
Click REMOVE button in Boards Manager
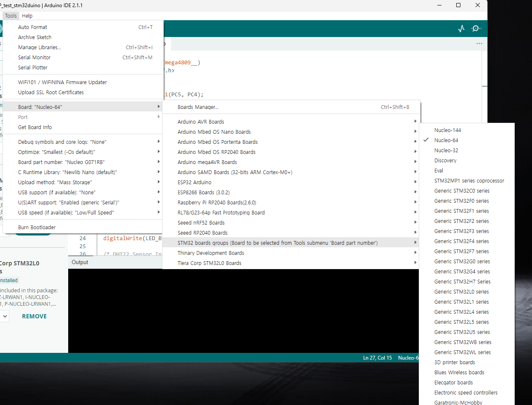click(x=35, y=316)
